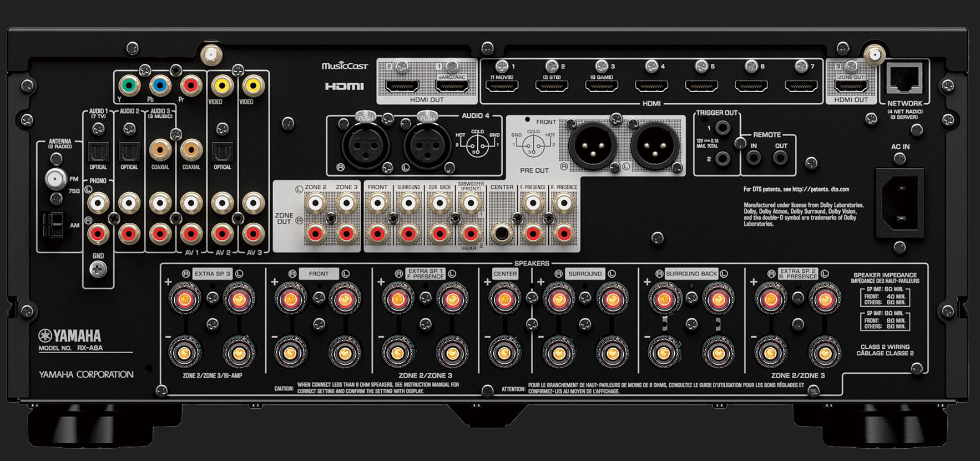
Task: Click the green Y component video jack
Action: click(x=129, y=86)
